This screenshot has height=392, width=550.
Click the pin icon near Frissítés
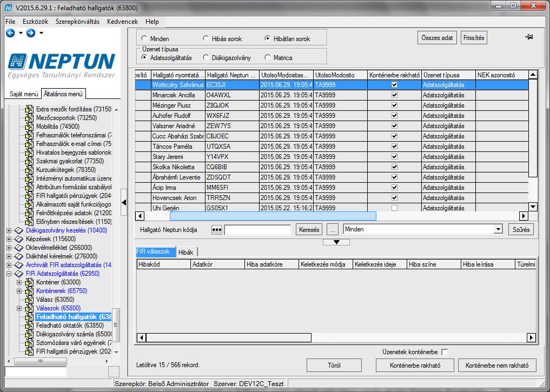[529, 37]
